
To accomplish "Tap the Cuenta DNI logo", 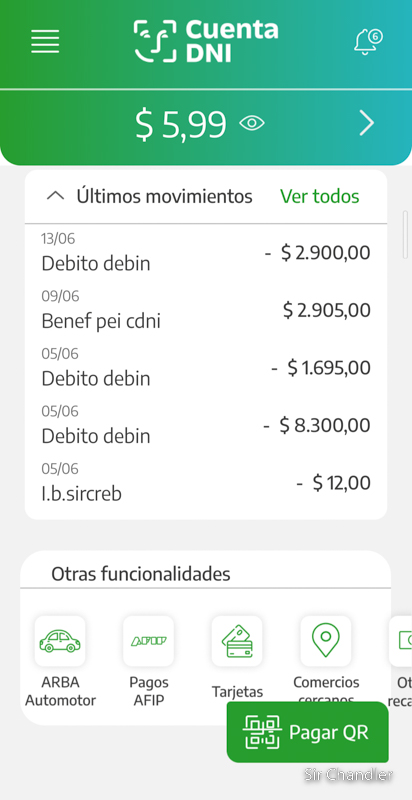I will (206, 41).
